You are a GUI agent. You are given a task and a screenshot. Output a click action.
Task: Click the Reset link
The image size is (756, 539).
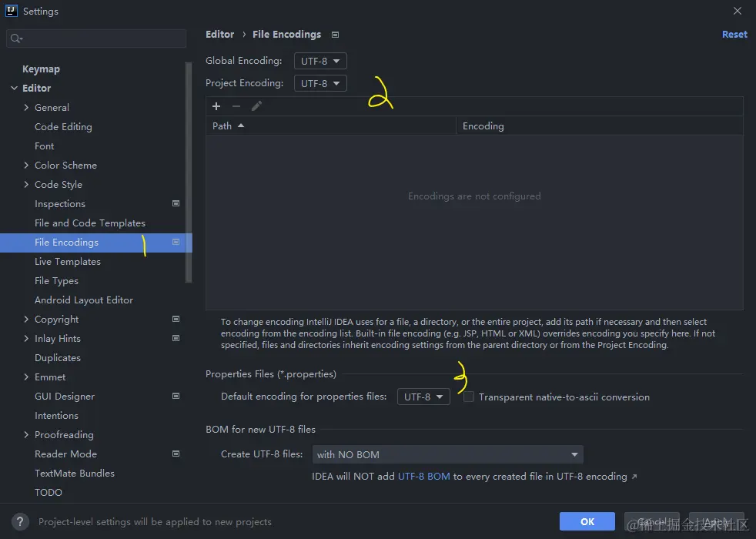(734, 35)
